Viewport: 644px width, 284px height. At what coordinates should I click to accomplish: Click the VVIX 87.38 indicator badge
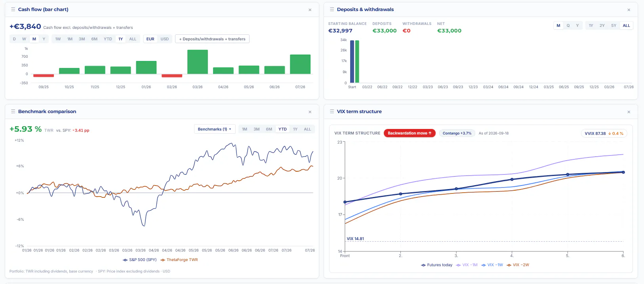pos(604,133)
